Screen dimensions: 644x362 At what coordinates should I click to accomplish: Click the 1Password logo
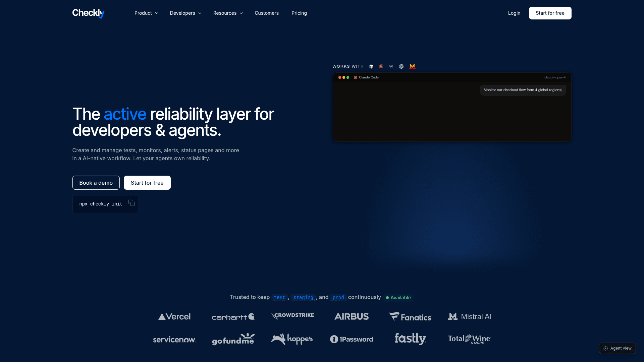point(352,339)
